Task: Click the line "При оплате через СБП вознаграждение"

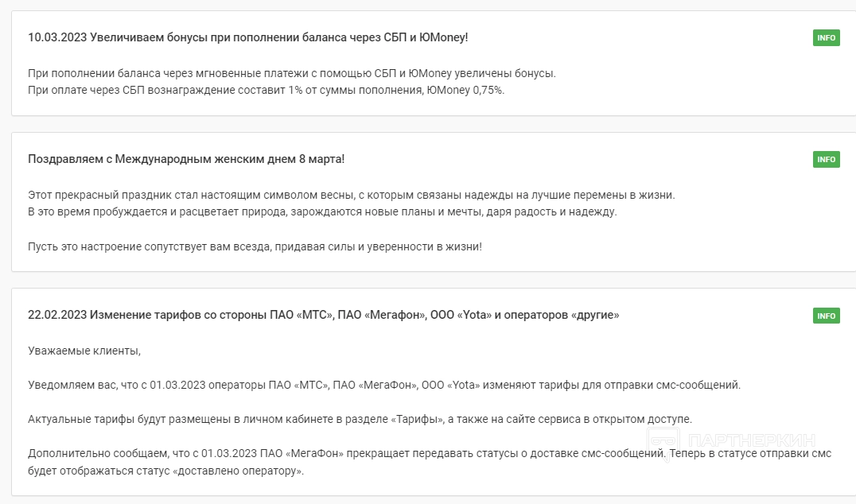Action: coord(266,90)
